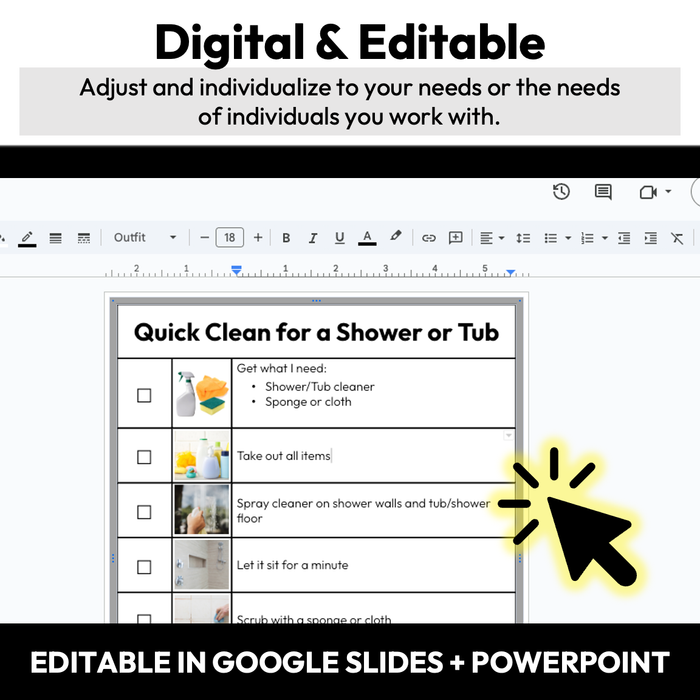
Task: Click the font size field showing 18
Action: (230, 238)
